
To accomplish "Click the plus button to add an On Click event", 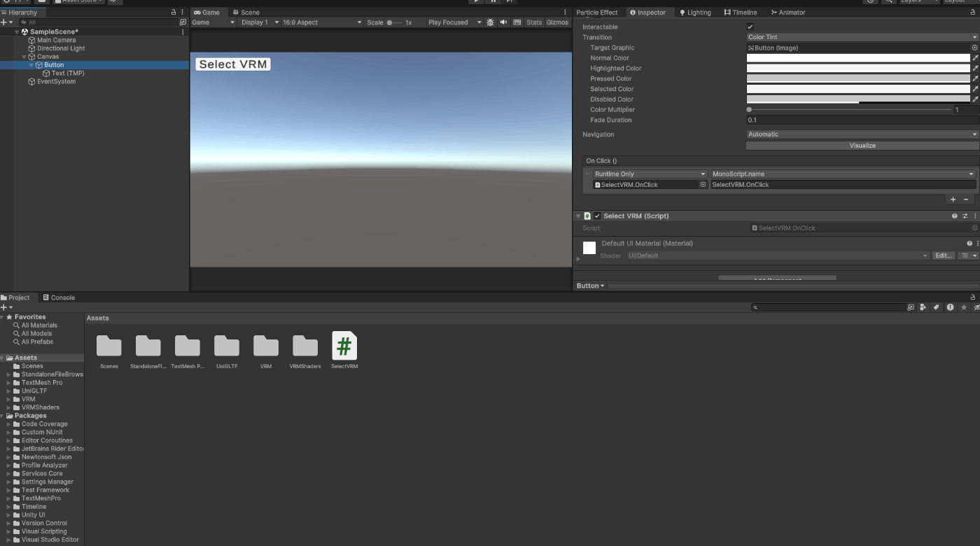I will point(953,199).
